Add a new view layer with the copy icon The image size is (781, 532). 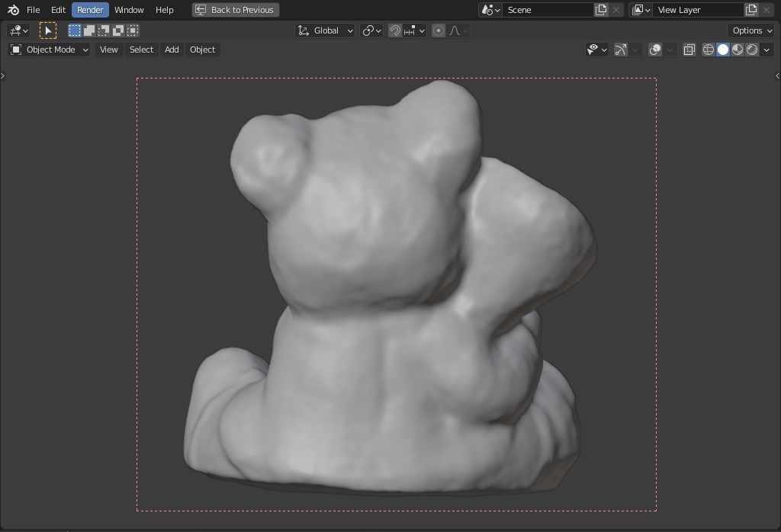[x=751, y=10]
